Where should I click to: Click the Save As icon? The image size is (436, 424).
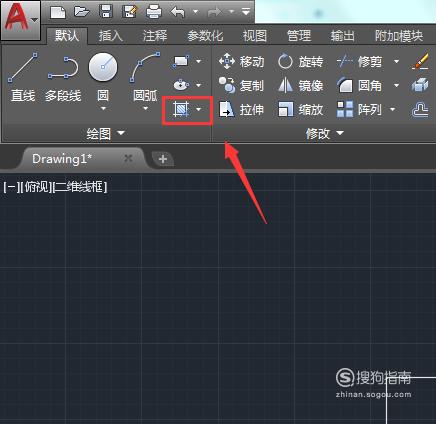click(130, 12)
